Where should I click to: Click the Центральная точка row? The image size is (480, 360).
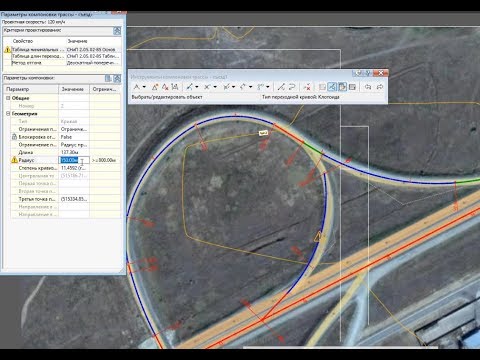[x=65, y=176]
